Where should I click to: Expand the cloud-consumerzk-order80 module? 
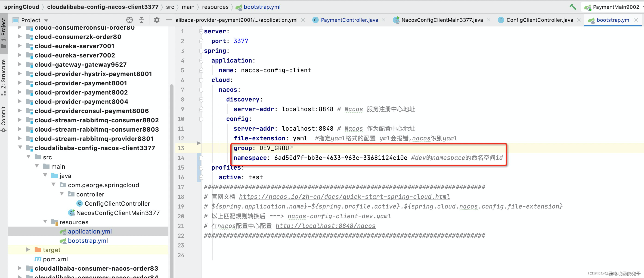(x=20, y=37)
